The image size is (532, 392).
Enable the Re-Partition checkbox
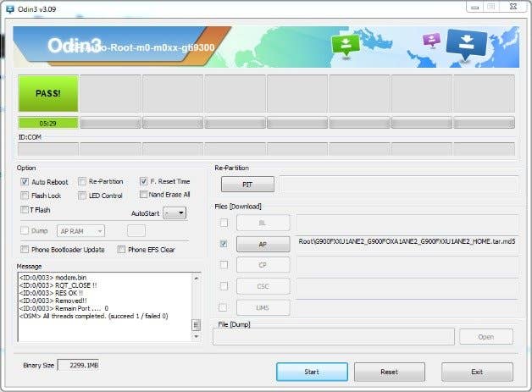[82, 181]
